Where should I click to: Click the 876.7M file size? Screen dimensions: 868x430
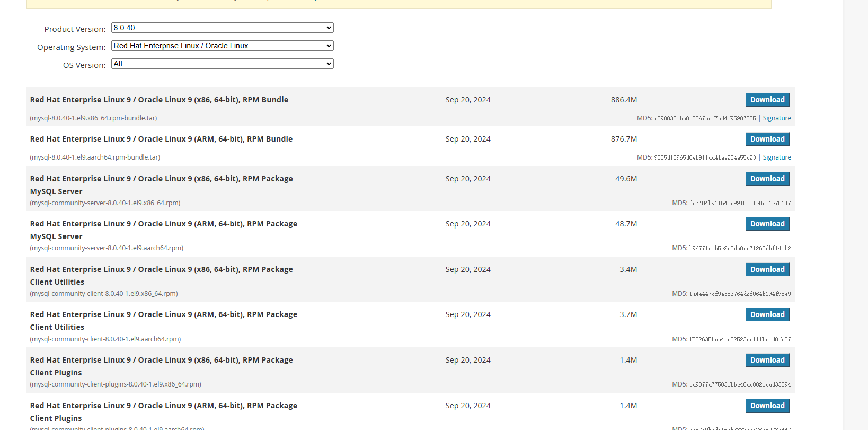[x=624, y=139]
